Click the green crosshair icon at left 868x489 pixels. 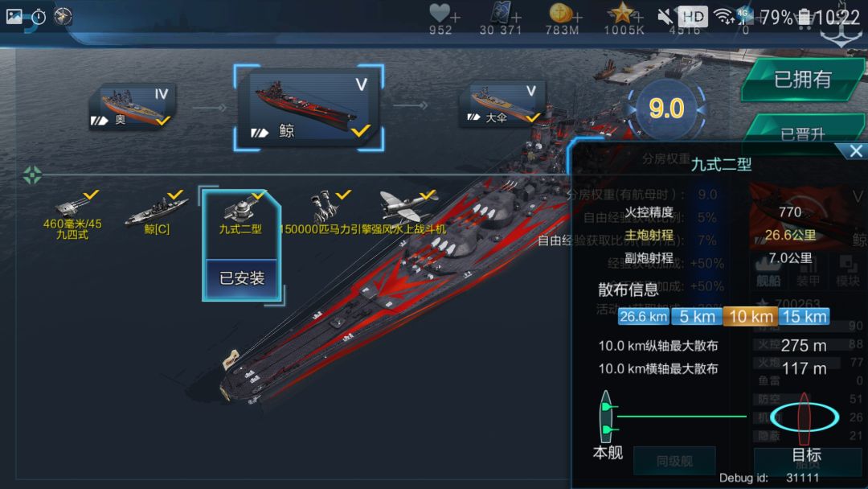(x=32, y=175)
